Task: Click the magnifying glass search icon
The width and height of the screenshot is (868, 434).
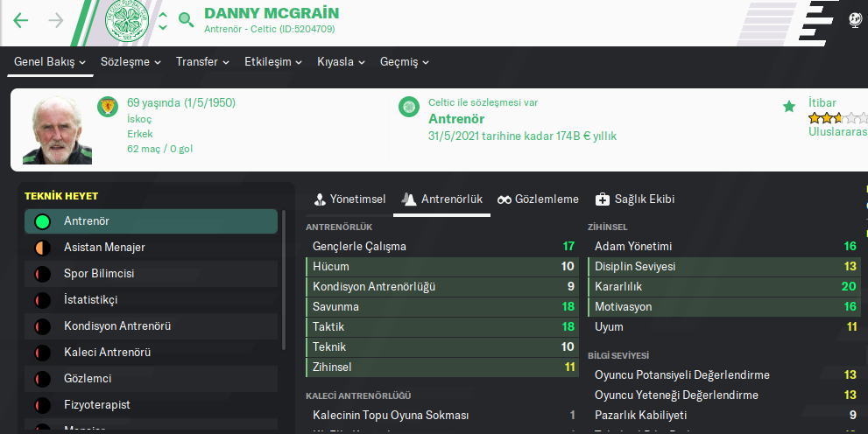Action: tap(186, 19)
